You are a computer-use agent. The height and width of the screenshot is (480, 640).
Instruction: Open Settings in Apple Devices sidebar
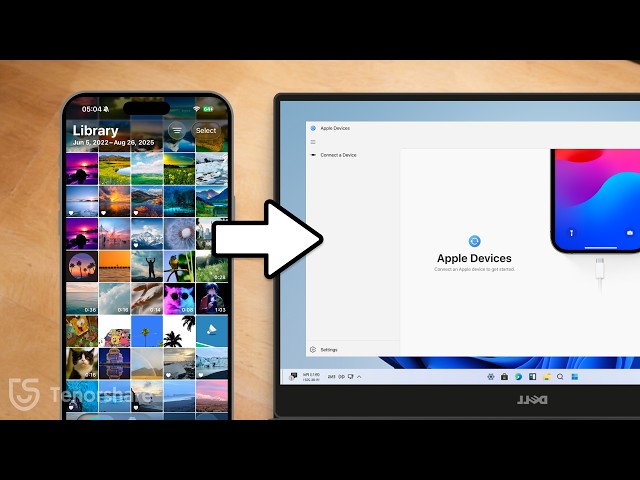click(329, 350)
